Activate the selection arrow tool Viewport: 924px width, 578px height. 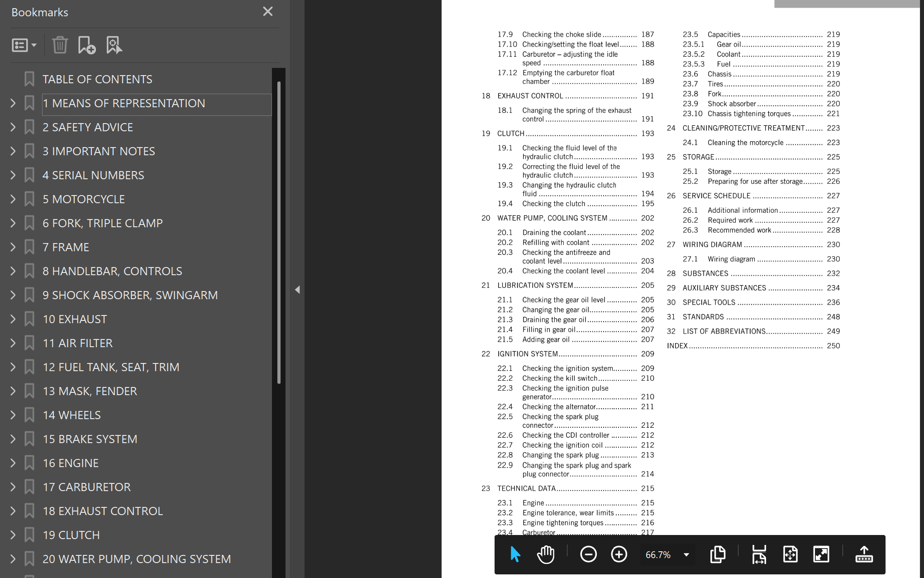515,554
